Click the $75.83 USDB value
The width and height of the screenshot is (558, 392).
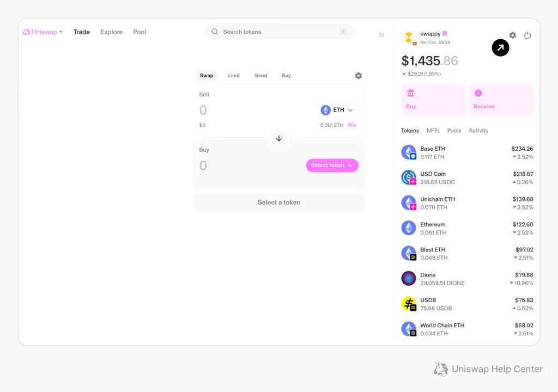[x=524, y=300]
